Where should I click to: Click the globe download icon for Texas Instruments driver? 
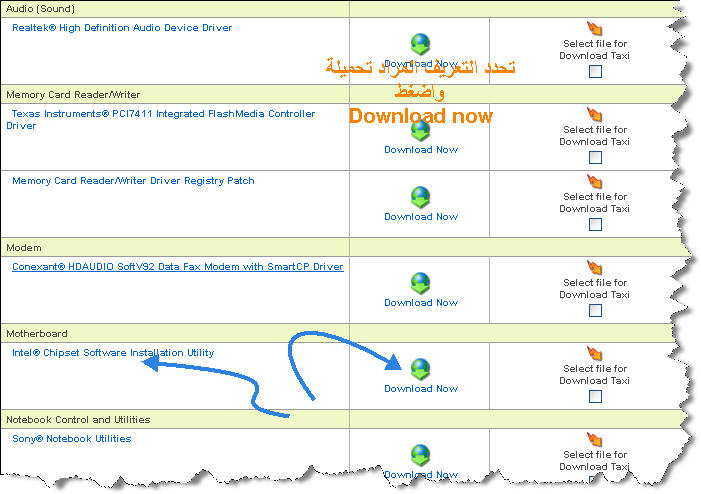tap(420, 131)
